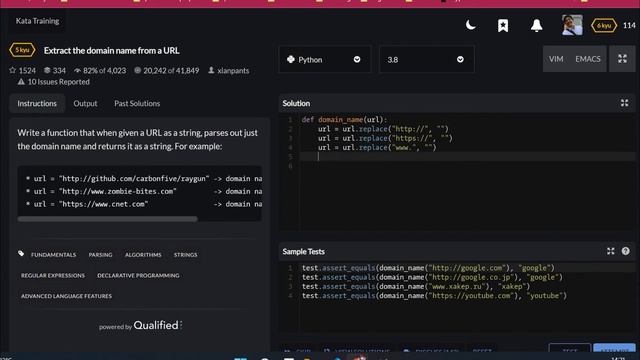
Task: Place cursor on empty line 5 of Solution
Action: (x=467, y=157)
